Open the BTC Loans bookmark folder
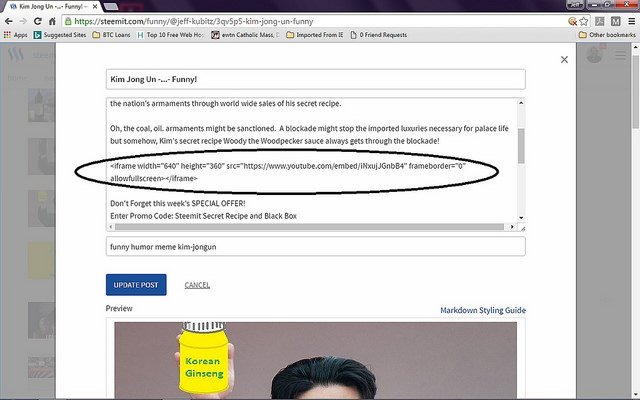The height and width of the screenshot is (400, 640). coord(111,35)
